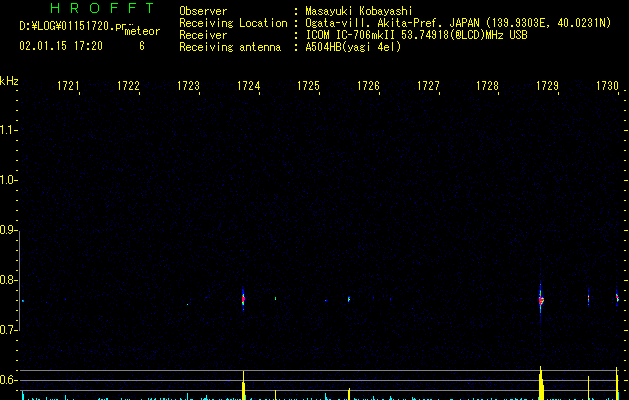Screen dimensions: 629x400
Task: Click the 1723 time axis label
Action: (188, 86)
